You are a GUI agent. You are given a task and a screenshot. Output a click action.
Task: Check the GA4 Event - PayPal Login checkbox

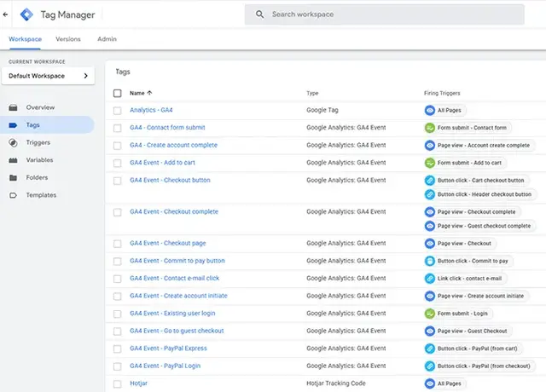(118, 366)
